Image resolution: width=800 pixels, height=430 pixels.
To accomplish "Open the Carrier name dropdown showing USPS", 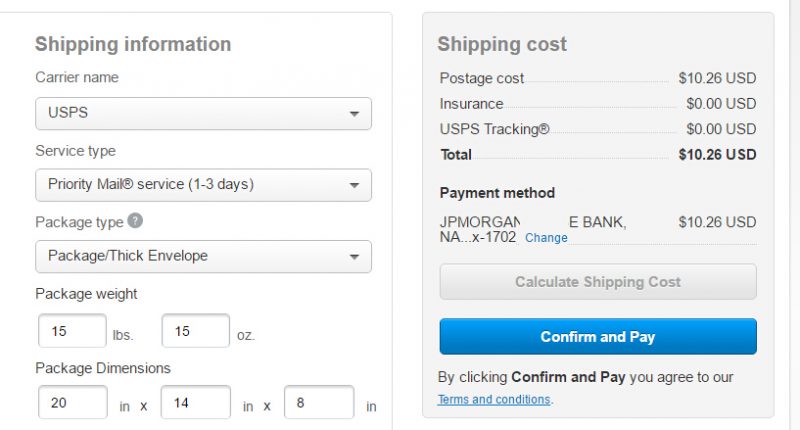I will 203,113.
